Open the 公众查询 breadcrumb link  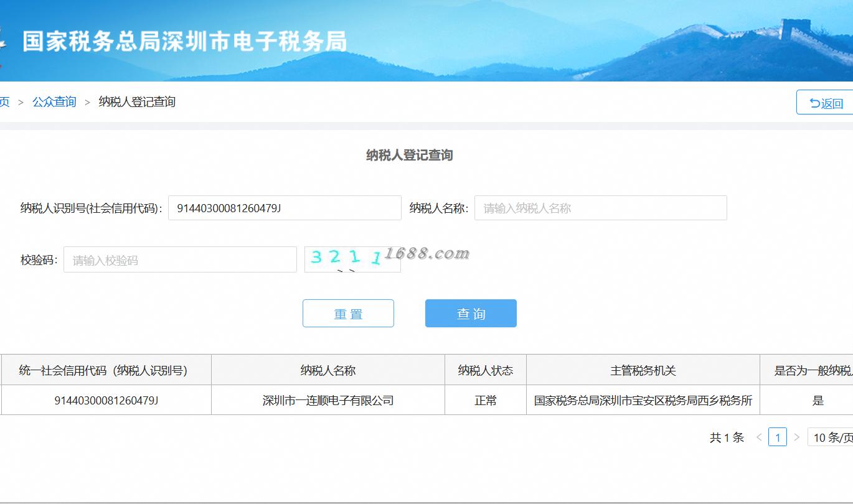coord(54,102)
